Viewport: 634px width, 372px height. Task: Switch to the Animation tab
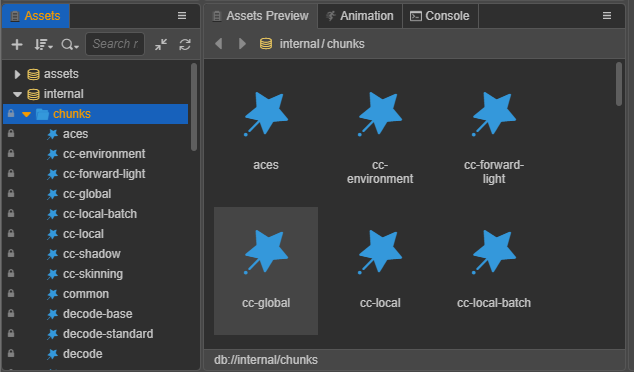360,16
